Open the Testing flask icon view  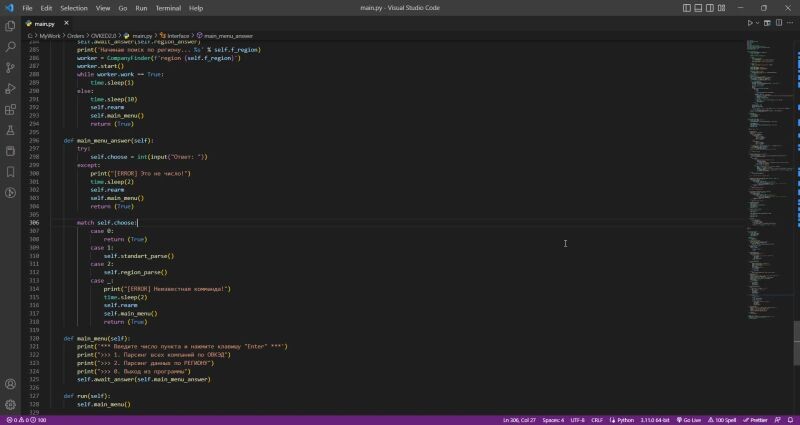[11, 130]
